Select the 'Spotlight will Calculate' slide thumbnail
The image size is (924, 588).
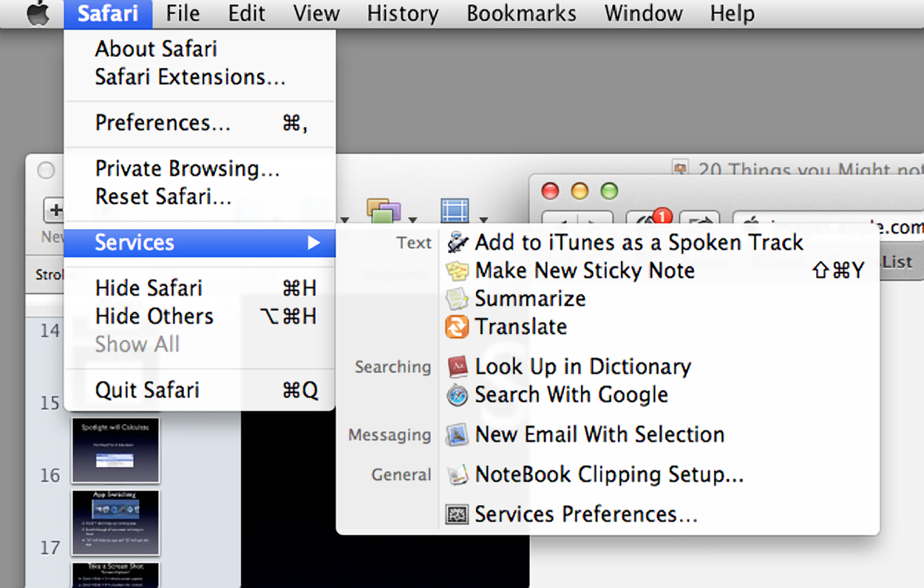115,450
